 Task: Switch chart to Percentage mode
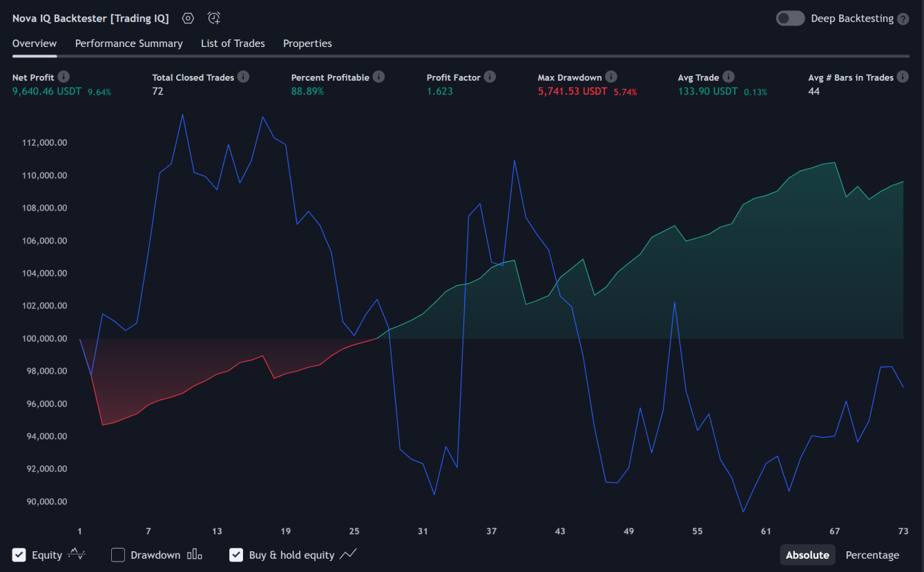(872, 555)
